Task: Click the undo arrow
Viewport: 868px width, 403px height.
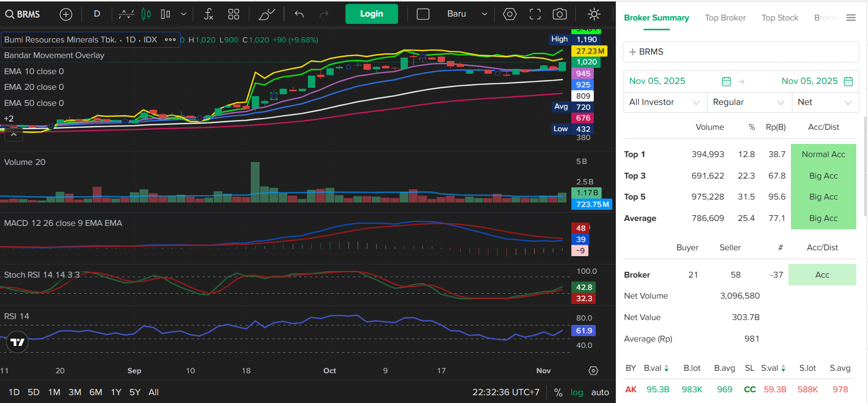Action: [299, 14]
